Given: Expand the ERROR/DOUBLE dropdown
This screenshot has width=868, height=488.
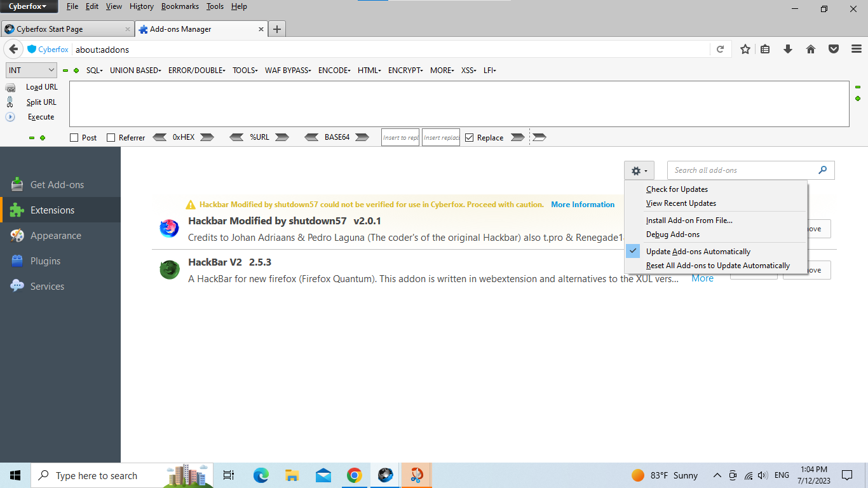Looking at the screenshot, I should (x=197, y=71).
